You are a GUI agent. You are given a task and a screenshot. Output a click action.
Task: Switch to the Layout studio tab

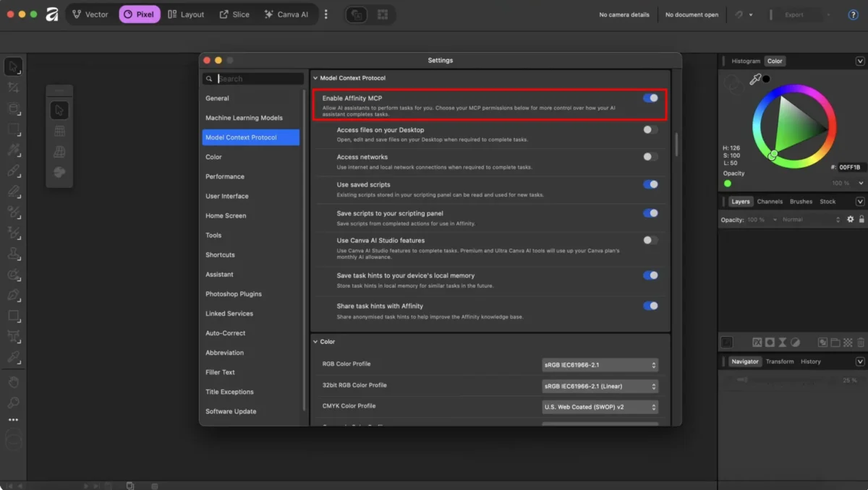(186, 14)
